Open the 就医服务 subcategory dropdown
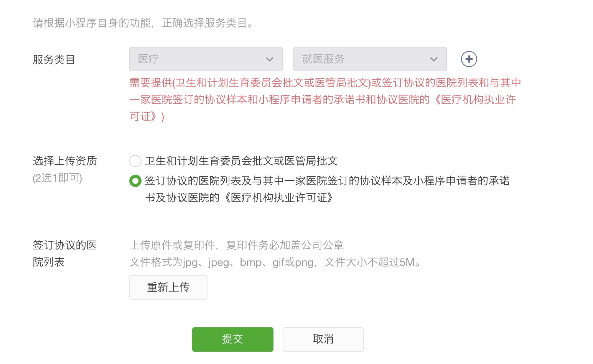 [x=370, y=59]
